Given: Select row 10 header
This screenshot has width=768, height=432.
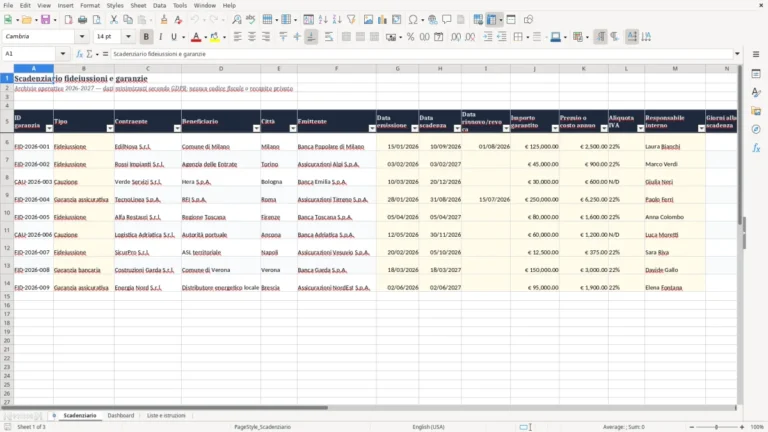Looking at the screenshot, I should click(x=7, y=213).
